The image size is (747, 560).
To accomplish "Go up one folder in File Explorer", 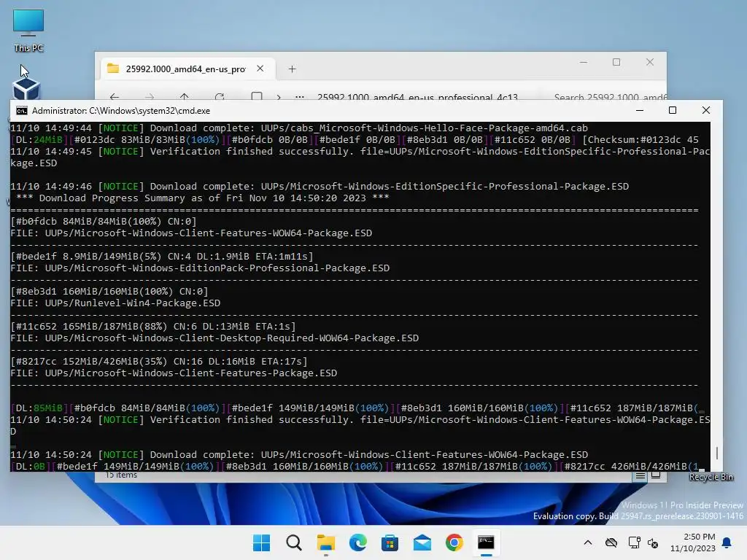I will (x=185, y=97).
